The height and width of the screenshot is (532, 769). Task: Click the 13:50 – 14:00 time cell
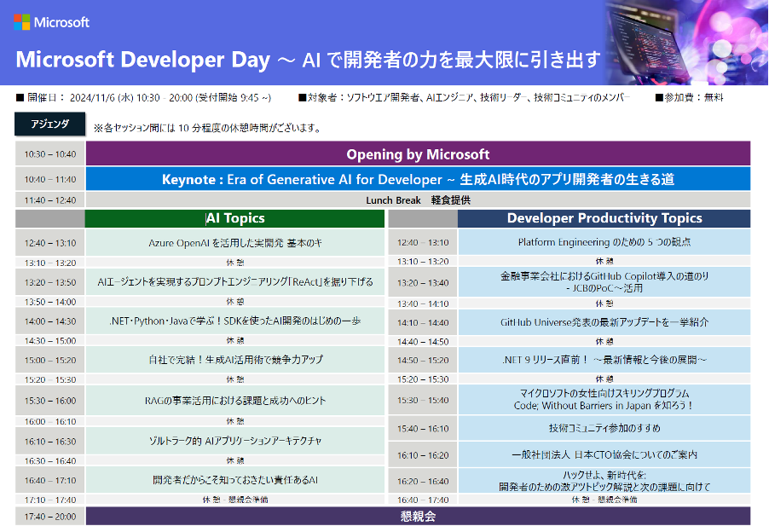click(x=50, y=302)
